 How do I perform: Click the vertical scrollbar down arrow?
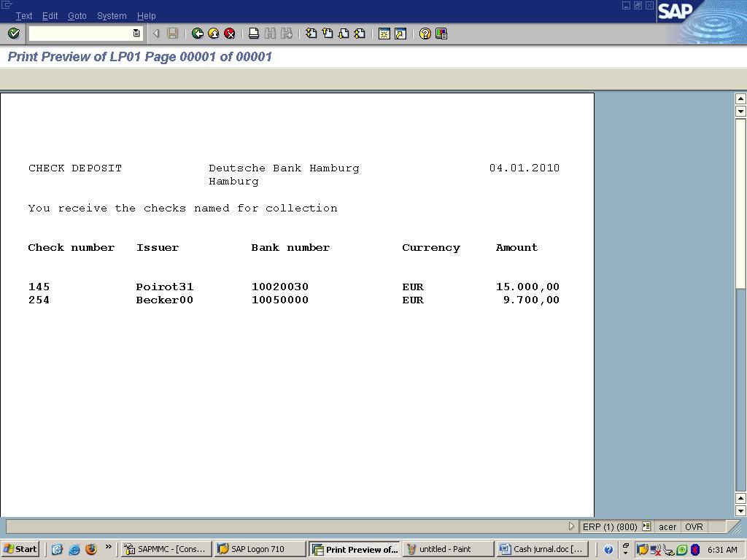point(740,511)
